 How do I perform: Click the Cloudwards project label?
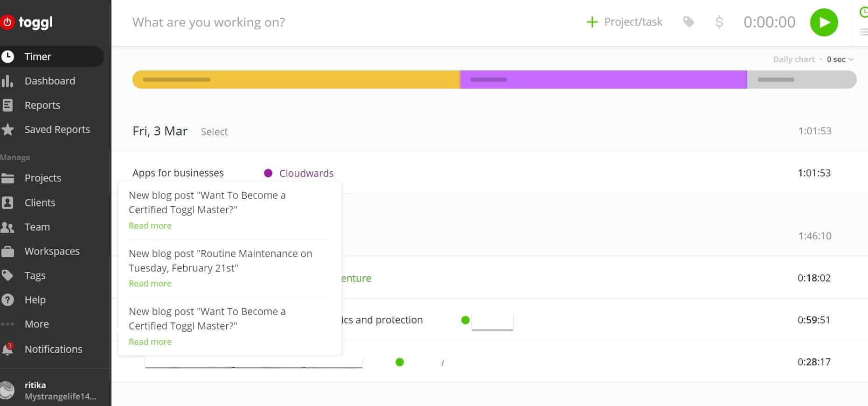(306, 173)
